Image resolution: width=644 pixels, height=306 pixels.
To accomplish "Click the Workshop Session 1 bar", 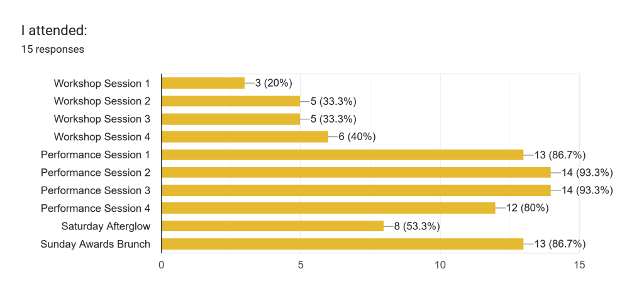I will [203, 83].
